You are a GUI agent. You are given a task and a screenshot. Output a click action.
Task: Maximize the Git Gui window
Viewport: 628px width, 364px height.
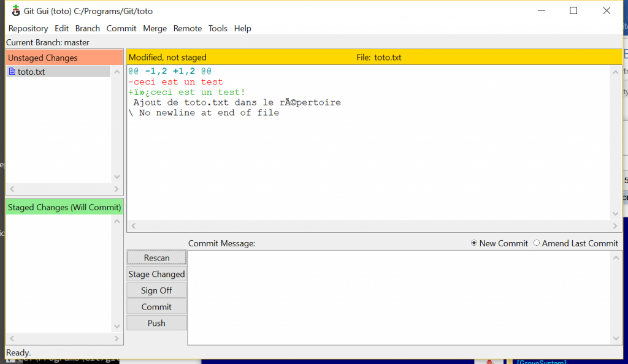point(573,11)
